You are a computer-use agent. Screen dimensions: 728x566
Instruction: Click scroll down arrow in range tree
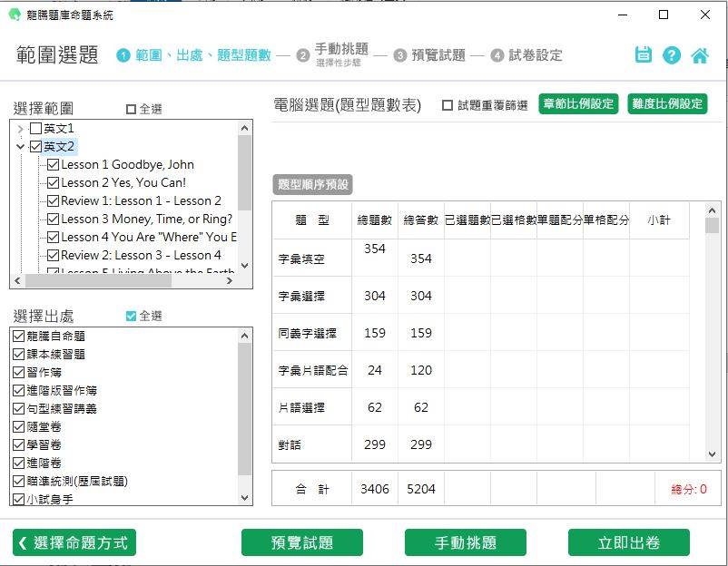(245, 266)
